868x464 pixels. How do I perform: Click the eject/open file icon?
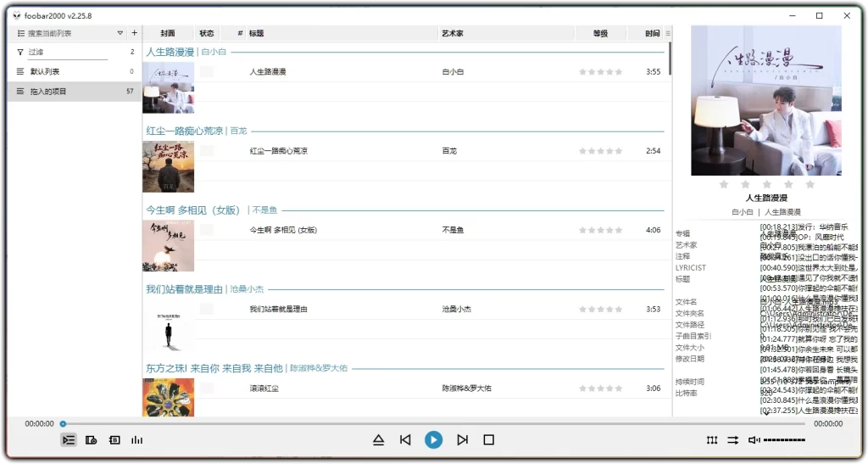click(x=379, y=439)
